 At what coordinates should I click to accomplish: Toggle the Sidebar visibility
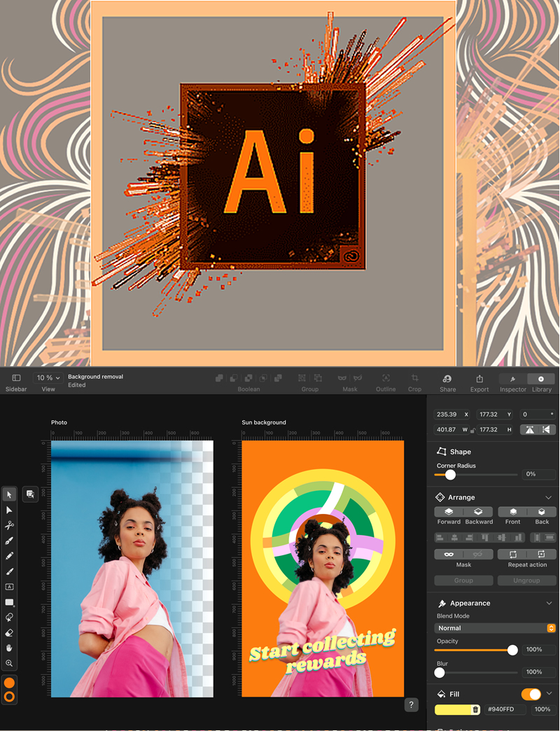tap(16, 378)
